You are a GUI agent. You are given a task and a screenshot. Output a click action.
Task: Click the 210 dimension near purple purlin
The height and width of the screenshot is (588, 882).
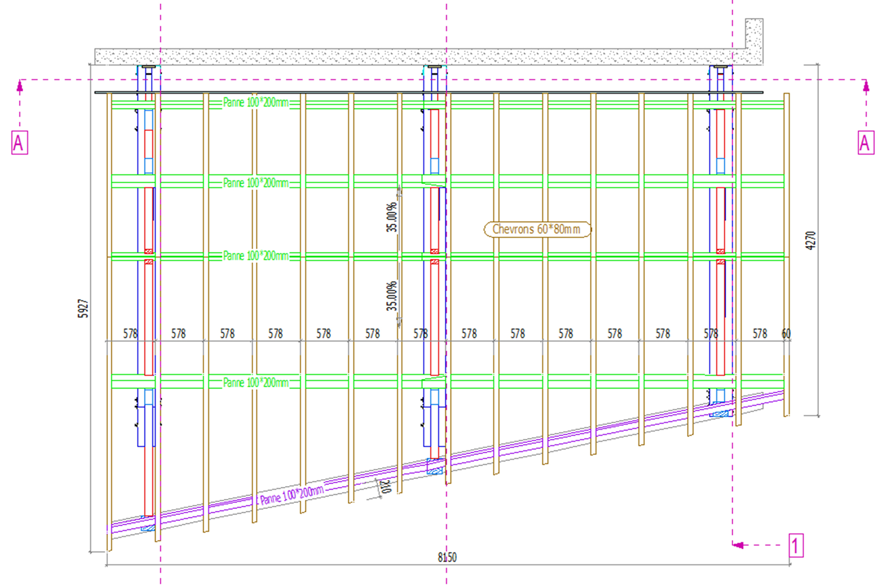click(x=385, y=487)
